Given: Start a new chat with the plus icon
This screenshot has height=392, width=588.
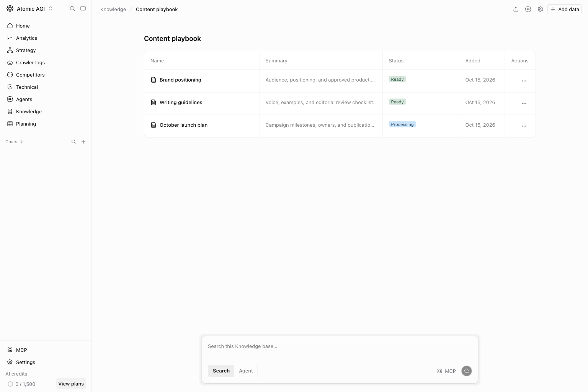Looking at the screenshot, I should (83, 142).
